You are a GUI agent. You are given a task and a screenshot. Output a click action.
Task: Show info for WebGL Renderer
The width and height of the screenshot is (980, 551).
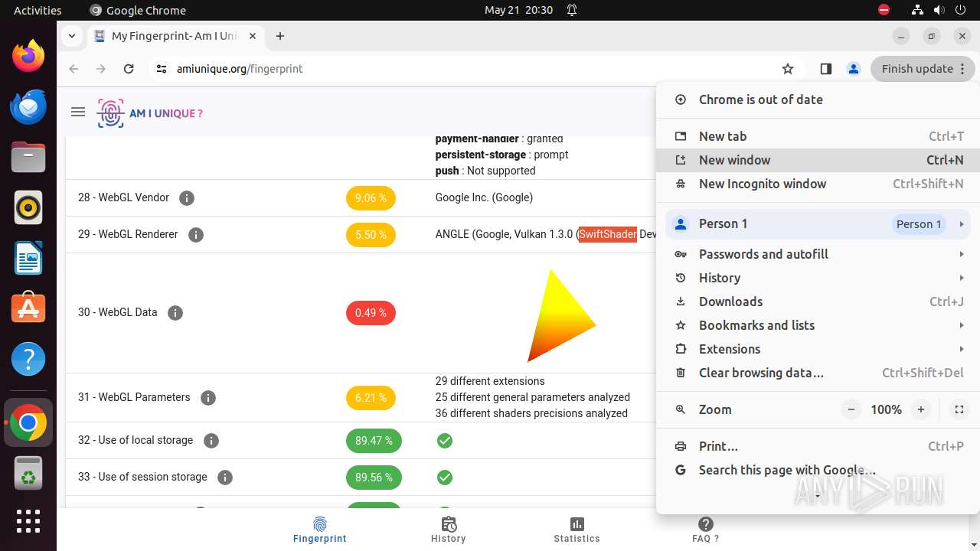point(196,235)
